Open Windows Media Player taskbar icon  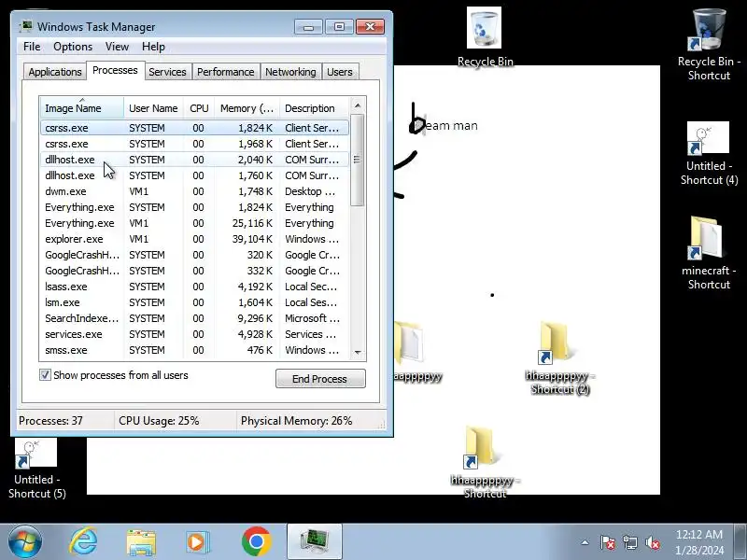pyautogui.click(x=197, y=542)
